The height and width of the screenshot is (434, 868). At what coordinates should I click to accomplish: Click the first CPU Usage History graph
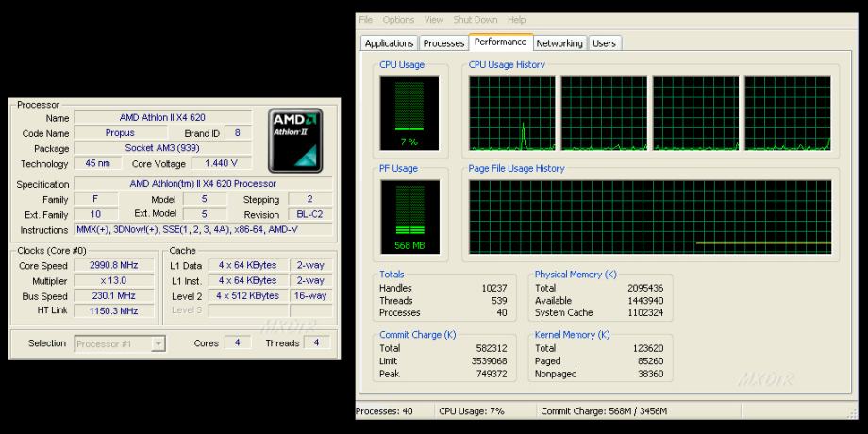tap(512, 113)
